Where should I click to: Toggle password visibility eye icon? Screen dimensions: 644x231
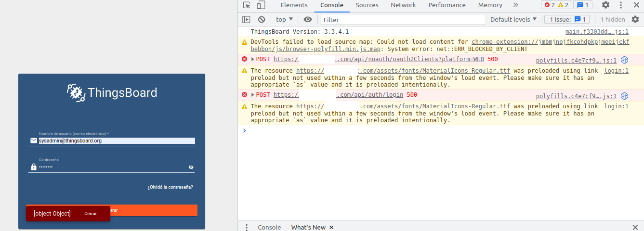pos(191,167)
